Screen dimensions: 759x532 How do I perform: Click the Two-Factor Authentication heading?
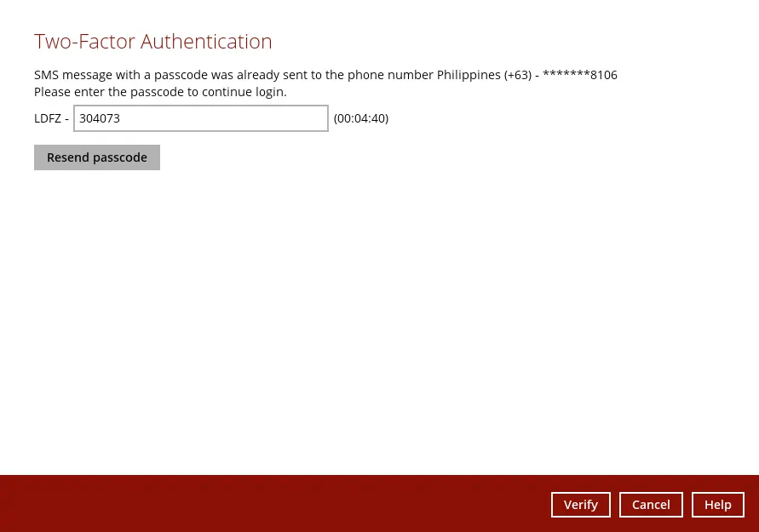(x=153, y=42)
